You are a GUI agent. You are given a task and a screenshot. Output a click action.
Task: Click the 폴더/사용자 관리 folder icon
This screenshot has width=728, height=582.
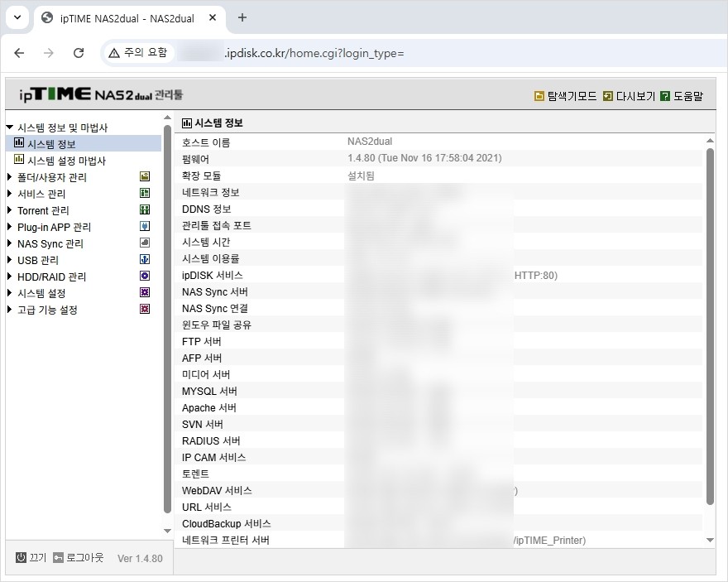[145, 176]
